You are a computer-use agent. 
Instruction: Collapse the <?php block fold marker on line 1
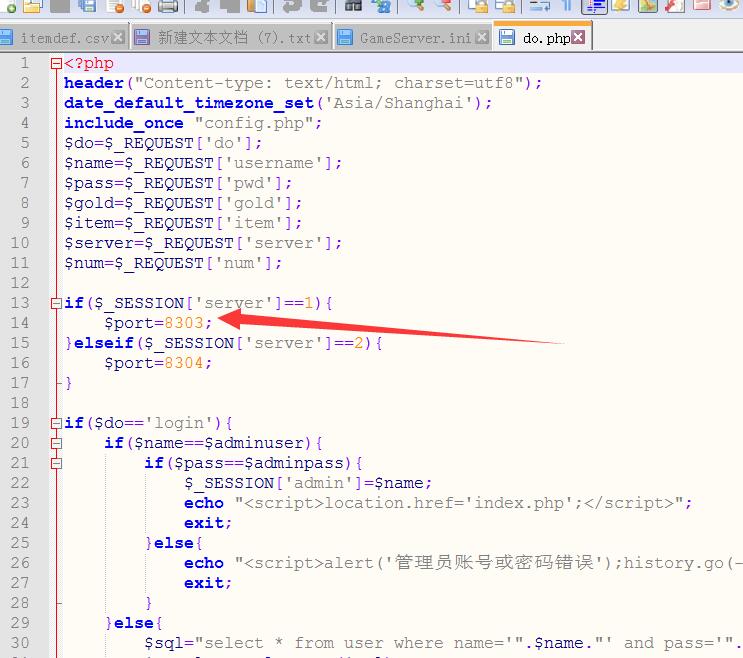[56, 63]
